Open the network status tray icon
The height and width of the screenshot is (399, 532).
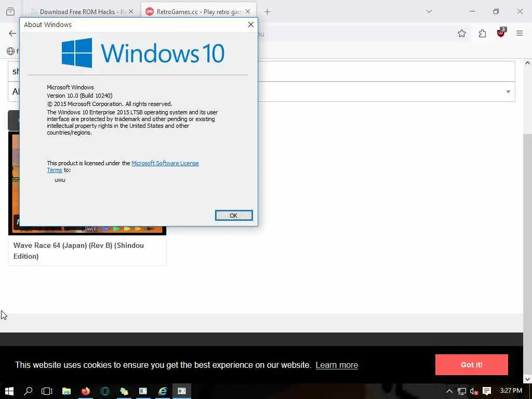[462, 391]
